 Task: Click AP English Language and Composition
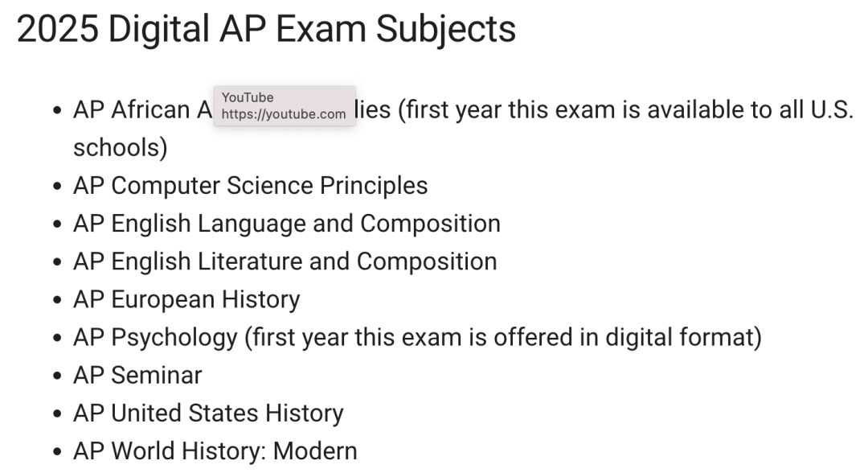[287, 224]
